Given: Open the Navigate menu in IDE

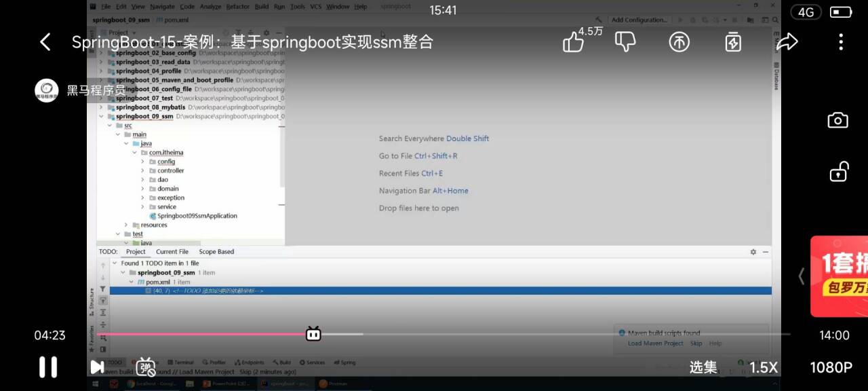Looking at the screenshot, I should tap(162, 7).
